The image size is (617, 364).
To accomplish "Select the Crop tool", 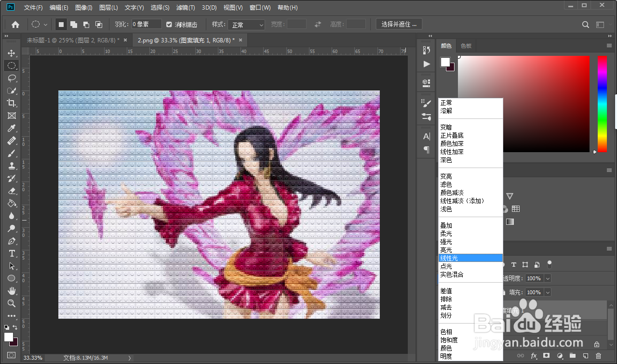I will coord(12,103).
